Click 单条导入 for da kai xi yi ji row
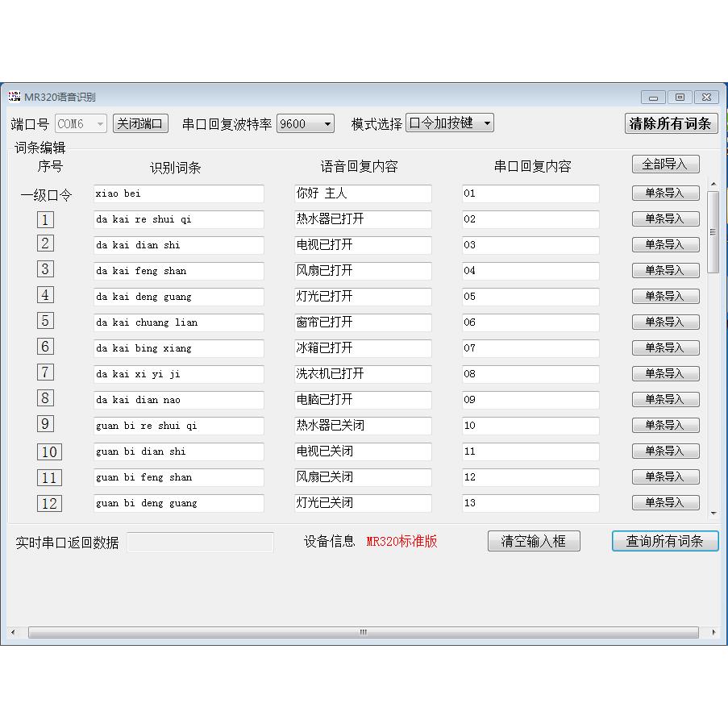This screenshot has width=728, height=728. coord(665,373)
